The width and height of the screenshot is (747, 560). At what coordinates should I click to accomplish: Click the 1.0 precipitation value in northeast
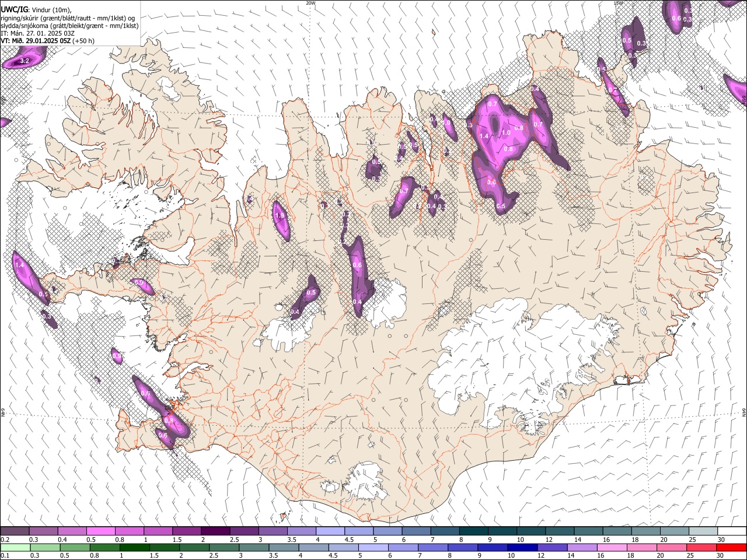click(x=506, y=133)
